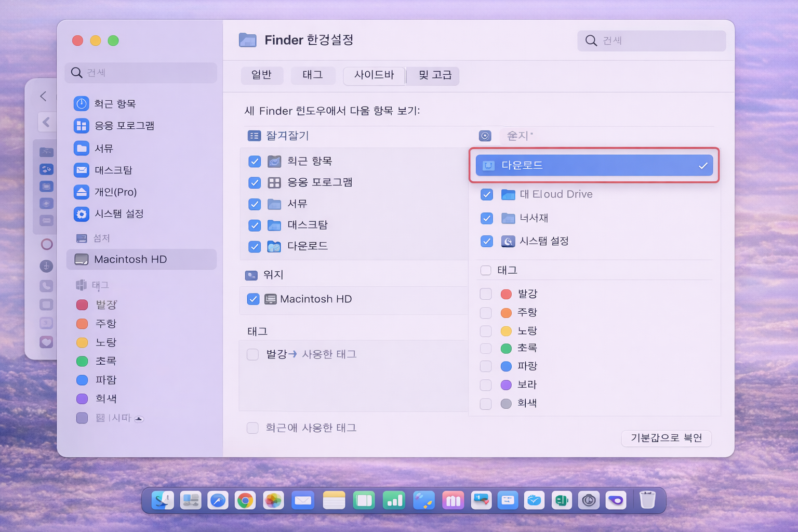Focus the top-right search field
The image size is (798, 532).
click(x=651, y=41)
